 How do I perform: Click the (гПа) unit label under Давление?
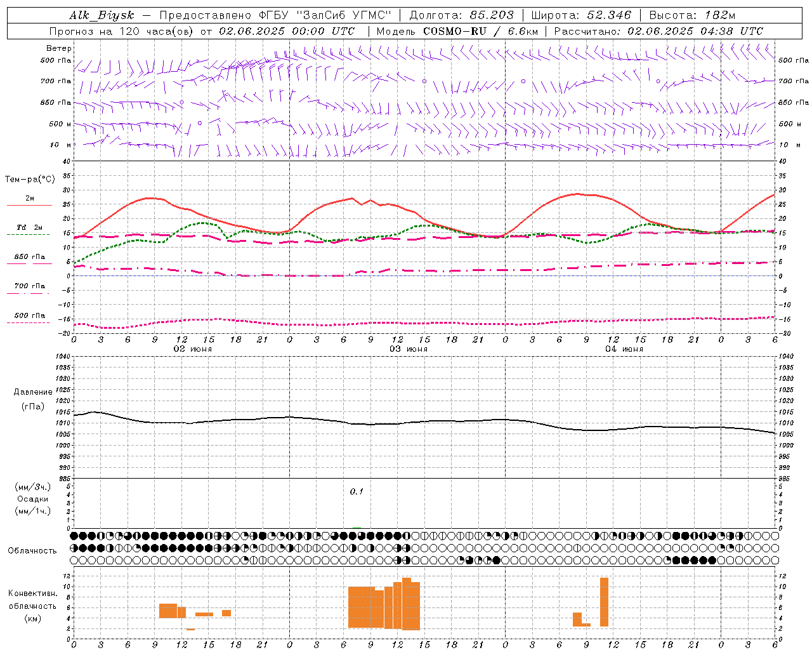pos(32,406)
